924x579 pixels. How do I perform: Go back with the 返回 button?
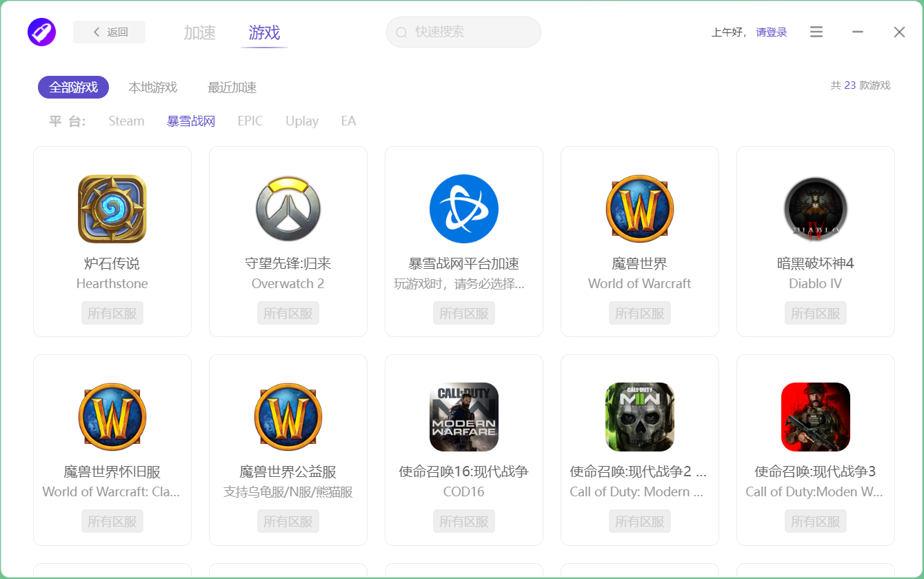pyautogui.click(x=110, y=32)
